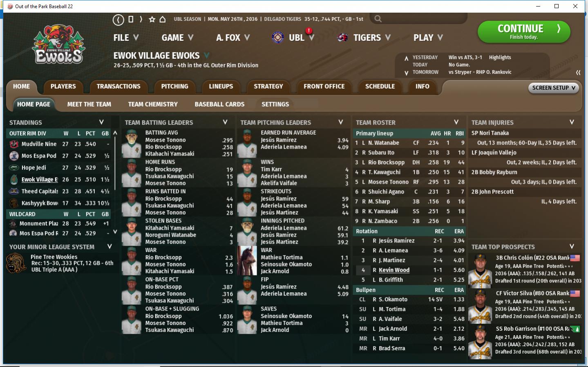Select closer S. Okamoto in the bullpen
This screenshot has width=588, height=367.
pos(393,300)
